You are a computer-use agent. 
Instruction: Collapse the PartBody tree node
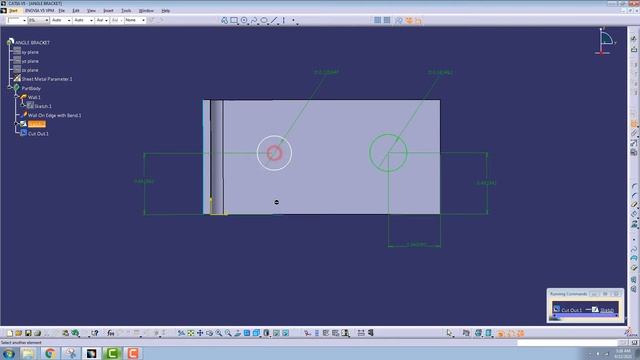(x=10, y=88)
